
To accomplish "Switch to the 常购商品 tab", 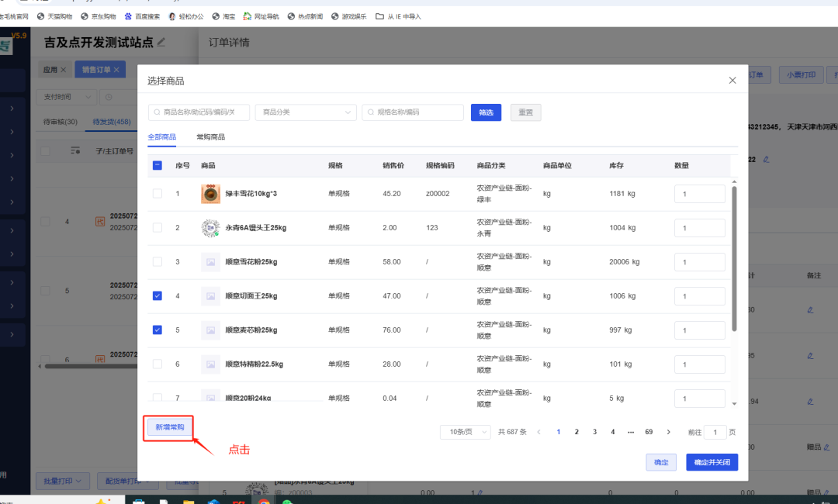I will pos(210,137).
